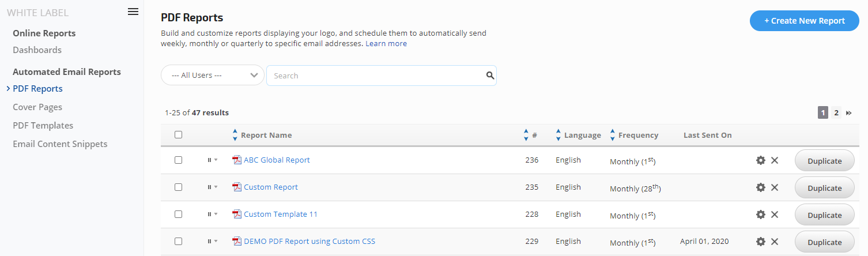The width and height of the screenshot is (868, 256).
Task: Sort by Report Name column arrows
Action: pos(235,135)
